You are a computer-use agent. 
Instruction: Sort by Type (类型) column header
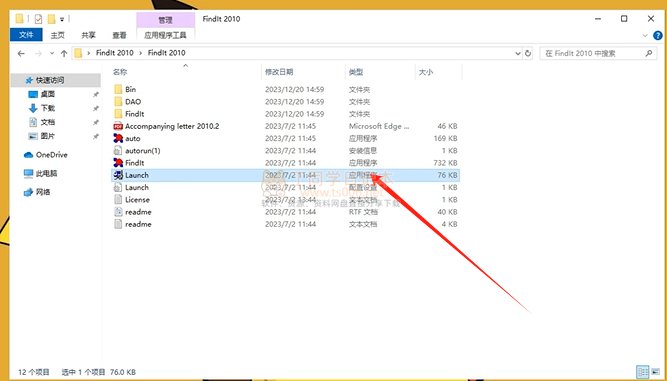click(x=356, y=72)
